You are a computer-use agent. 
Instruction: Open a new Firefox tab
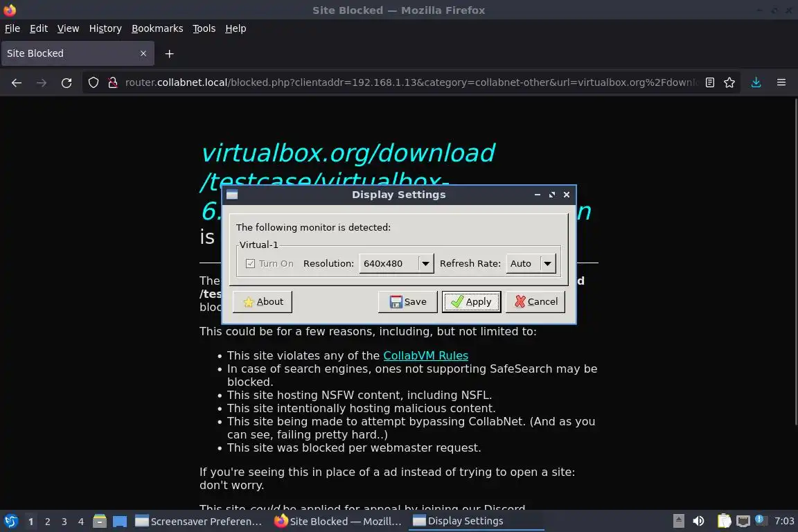click(x=170, y=53)
